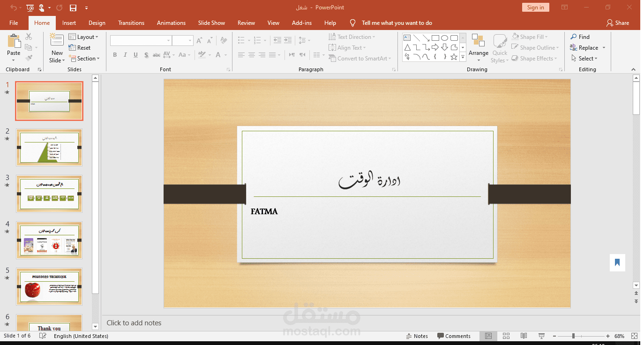Image resolution: width=644 pixels, height=345 pixels.
Task: Open the font size combo box
Action: click(182, 41)
